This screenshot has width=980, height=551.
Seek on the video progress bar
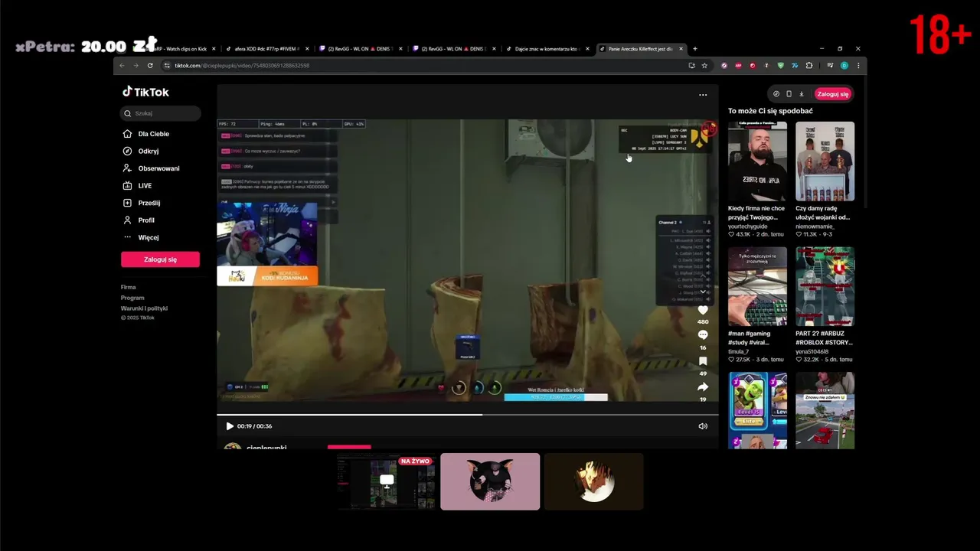468,415
